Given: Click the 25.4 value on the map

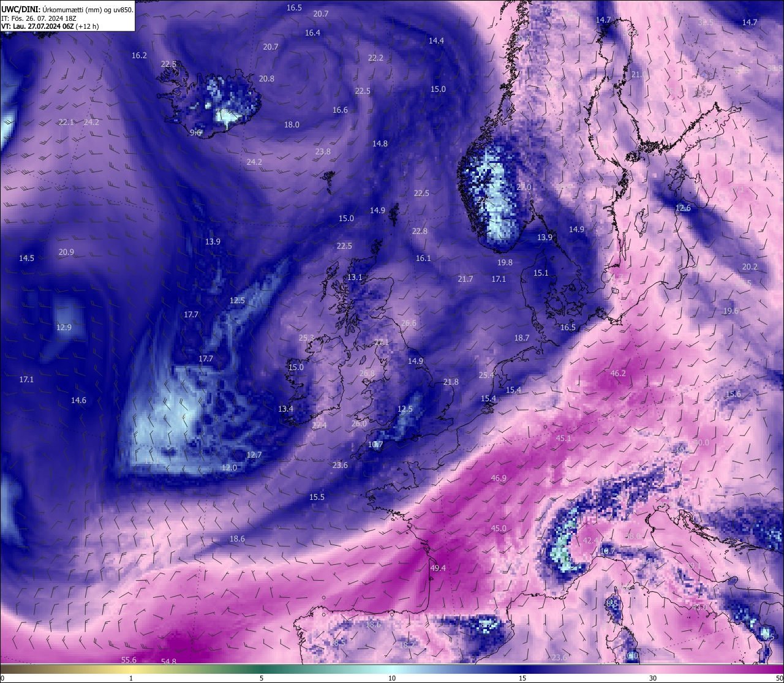Looking at the screenshot, I should click(486, 375).
